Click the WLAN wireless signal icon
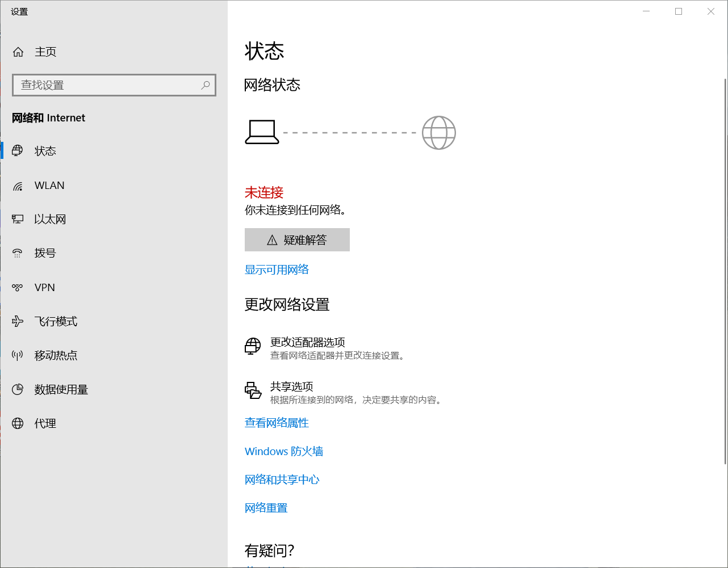728x568 pixels. point(18,186)
